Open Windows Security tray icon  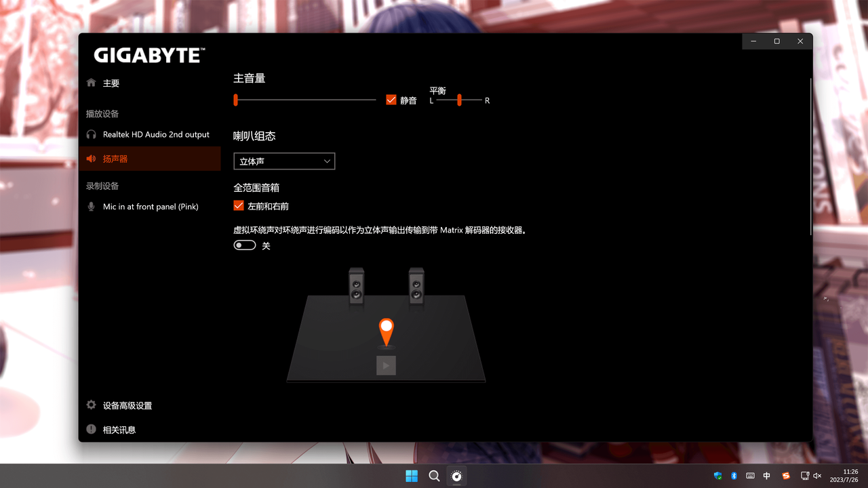[x=717, y=476]
